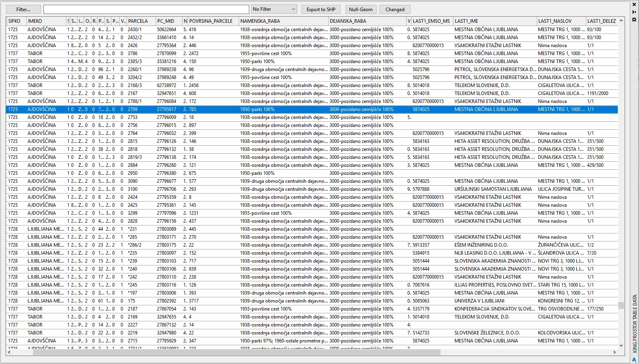Open the No Filter dropdown
This screenshot has height=364, width=639.
click(274, 9)
